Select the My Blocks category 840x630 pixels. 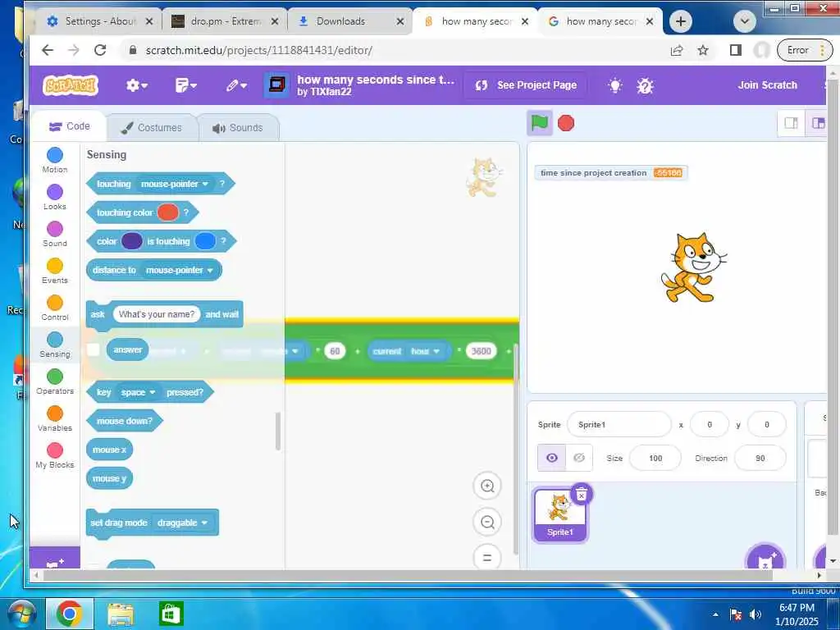[x=55, y=456]
